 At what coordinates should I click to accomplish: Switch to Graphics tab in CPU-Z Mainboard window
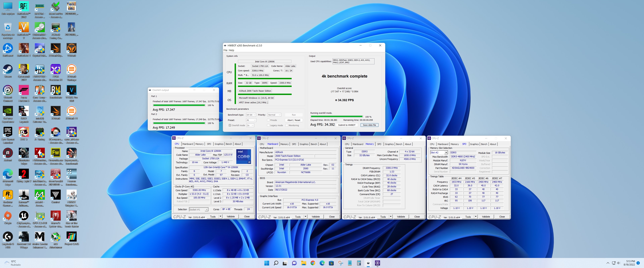coord(304,144)
